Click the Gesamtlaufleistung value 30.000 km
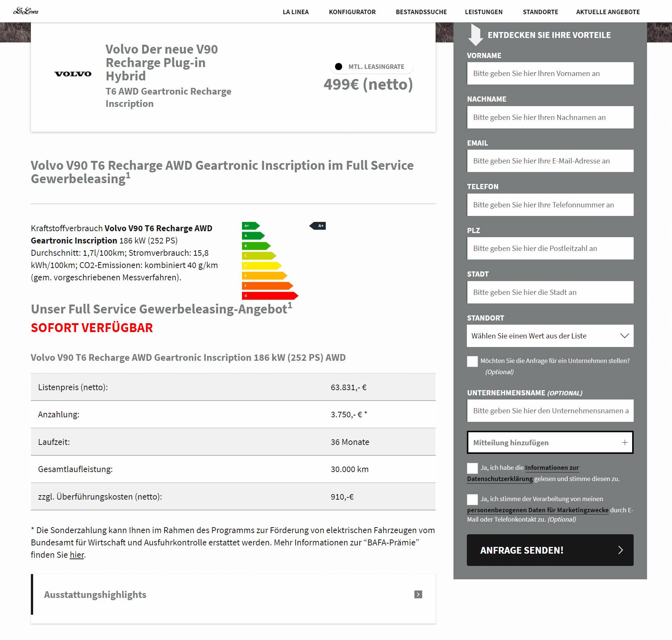This screenshot has height=640, width=672. coord(350,469)
